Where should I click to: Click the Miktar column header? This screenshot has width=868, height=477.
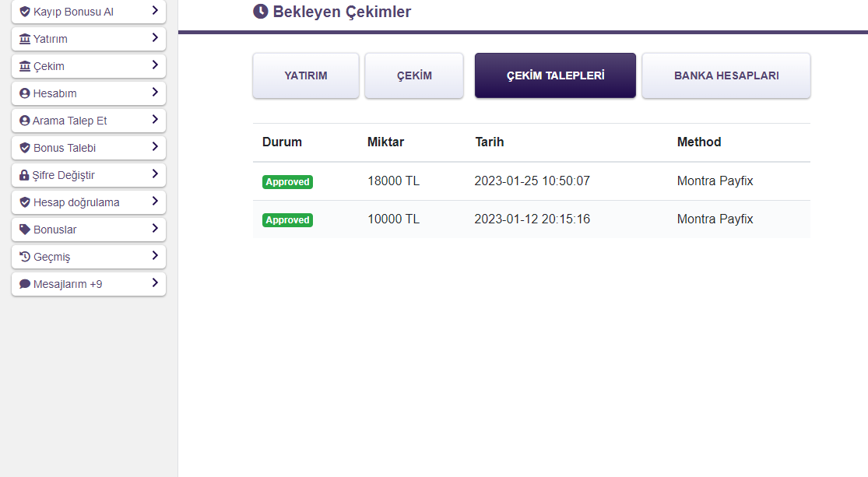(385, 142)
